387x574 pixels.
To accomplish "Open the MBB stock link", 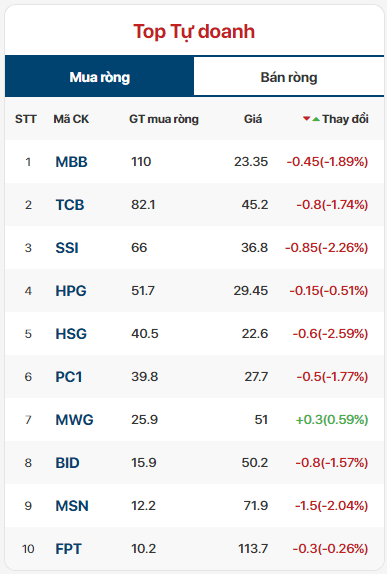I will click(71, 162).
